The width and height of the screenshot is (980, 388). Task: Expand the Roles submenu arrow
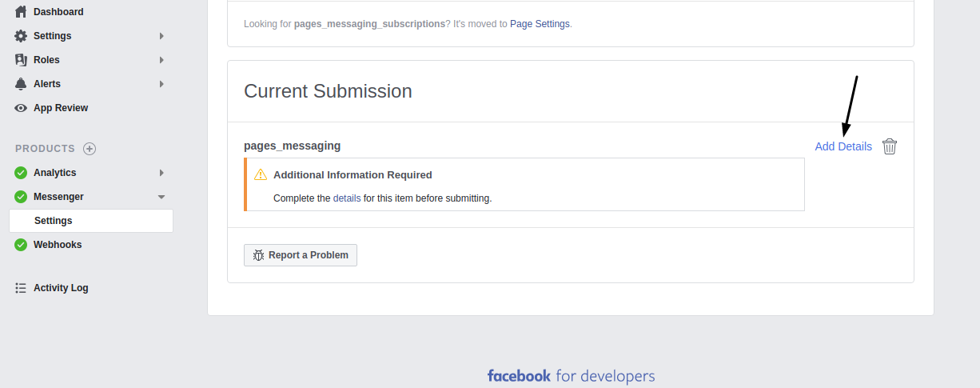coord(161,60)
